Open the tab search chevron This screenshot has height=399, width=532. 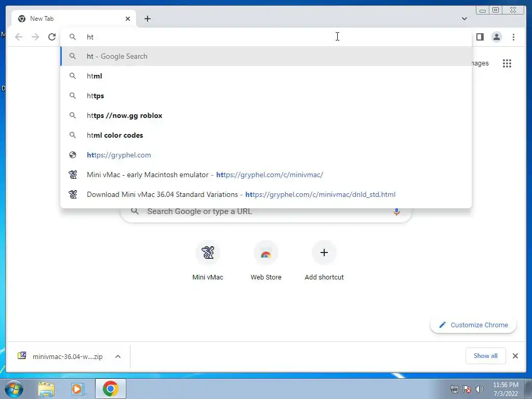[464, 19]
